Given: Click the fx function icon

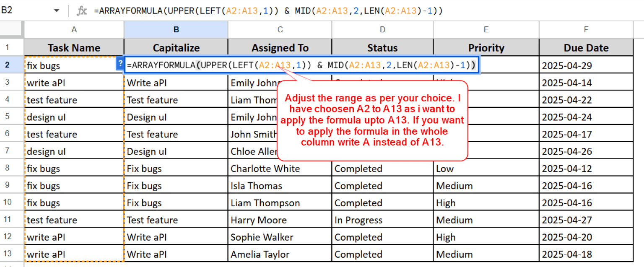Looking at the screenshot, I should [x=82, y=11].
